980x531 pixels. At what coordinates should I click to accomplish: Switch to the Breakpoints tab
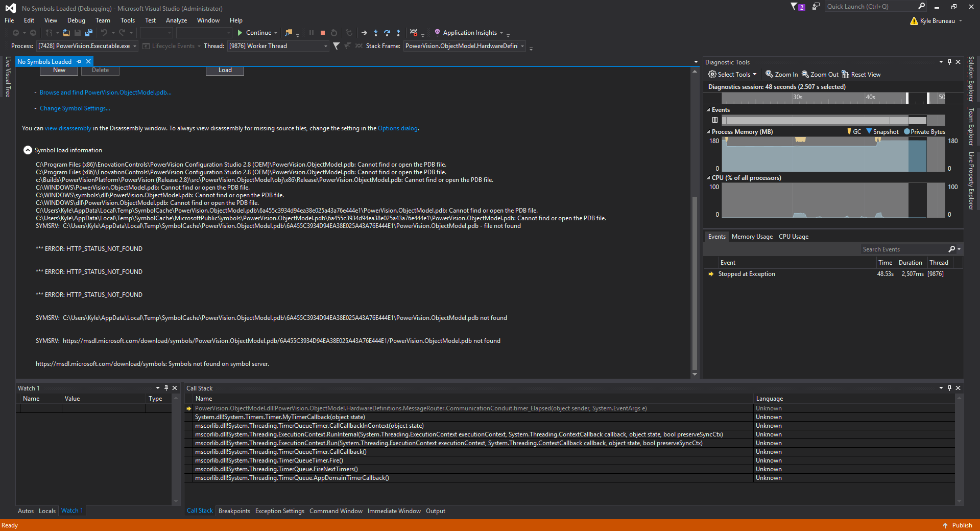coord(234,511)
